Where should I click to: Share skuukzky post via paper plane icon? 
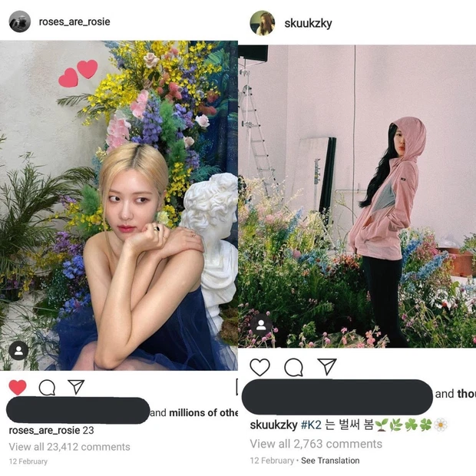point(327,366)
